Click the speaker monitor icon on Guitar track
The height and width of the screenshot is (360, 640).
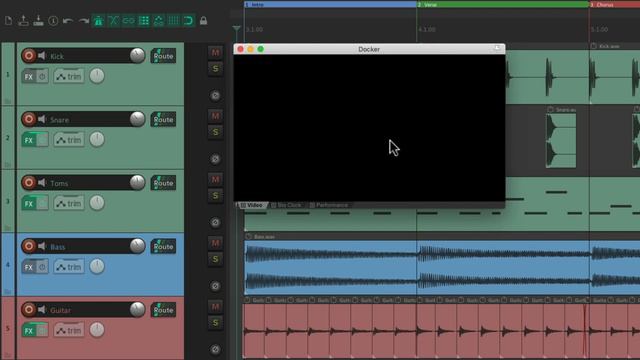(42, 310)
